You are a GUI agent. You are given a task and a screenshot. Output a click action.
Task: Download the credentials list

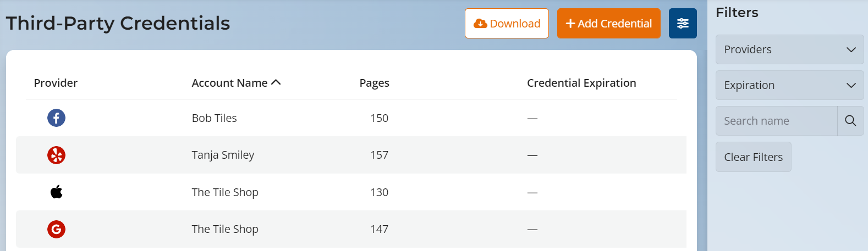[x=507, y=24]
